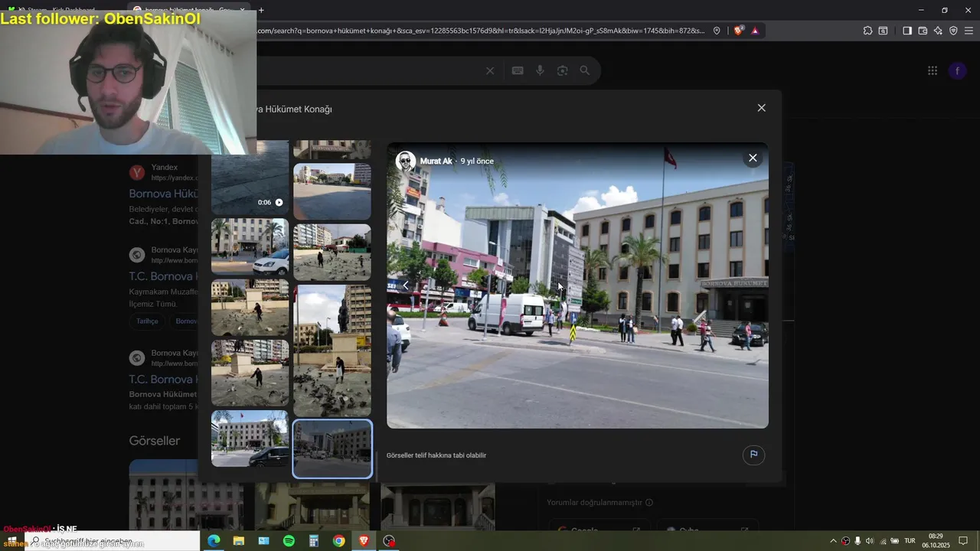The height and width of the screenshot is (551, 980).
Task: Select the currently highlighted street thumbnail
Action: tap(332, 448)
